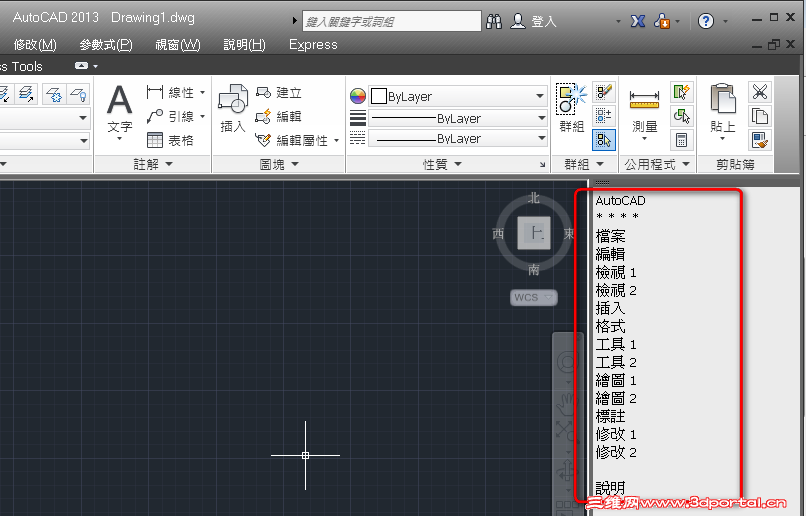806x516 pixels.
Task: Open the 視窗(W) menu
Action: (178, 45)
